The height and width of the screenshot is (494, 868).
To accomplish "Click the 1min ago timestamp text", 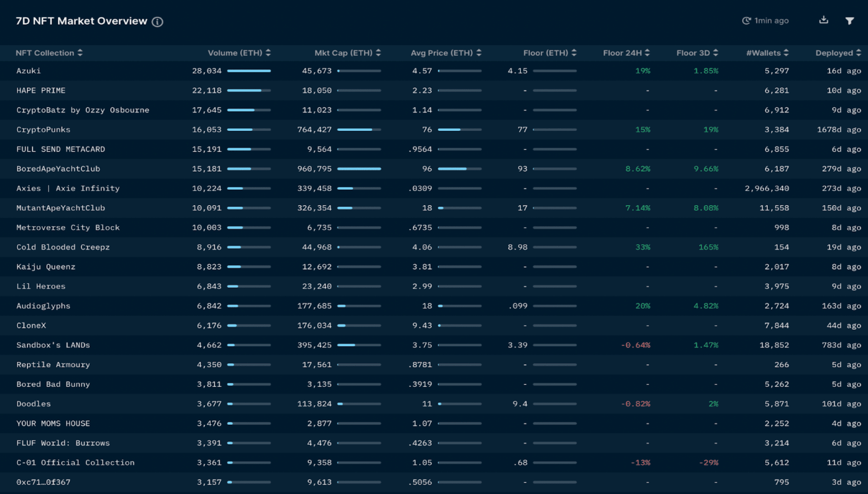I will [772, 21].
